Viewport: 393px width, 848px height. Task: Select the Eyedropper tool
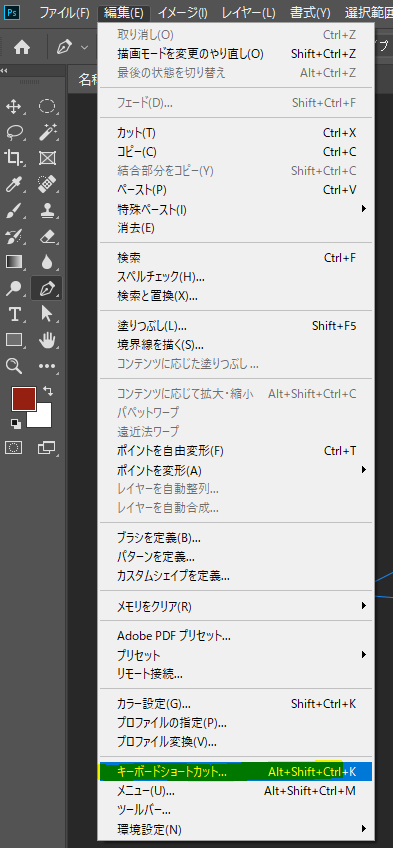(x=14, y=184)
